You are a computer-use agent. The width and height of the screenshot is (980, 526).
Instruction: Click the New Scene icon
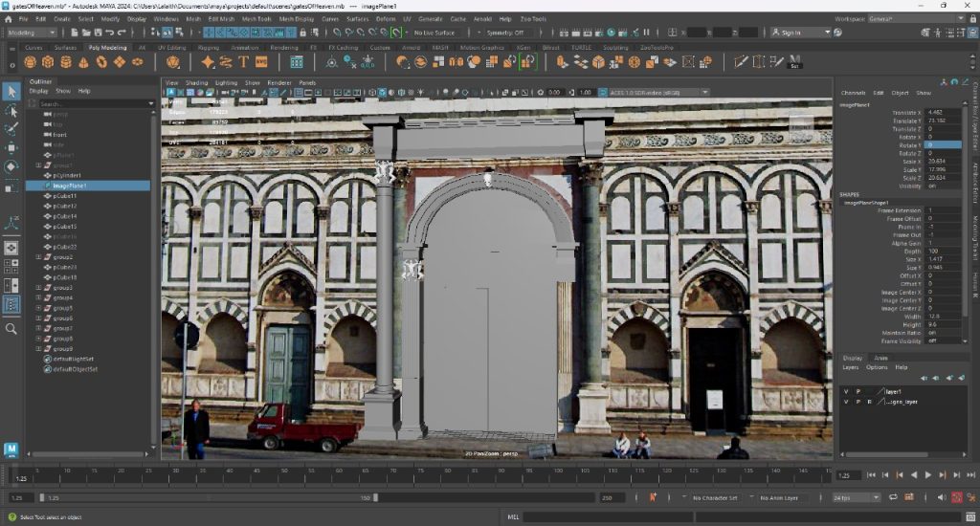75,33
